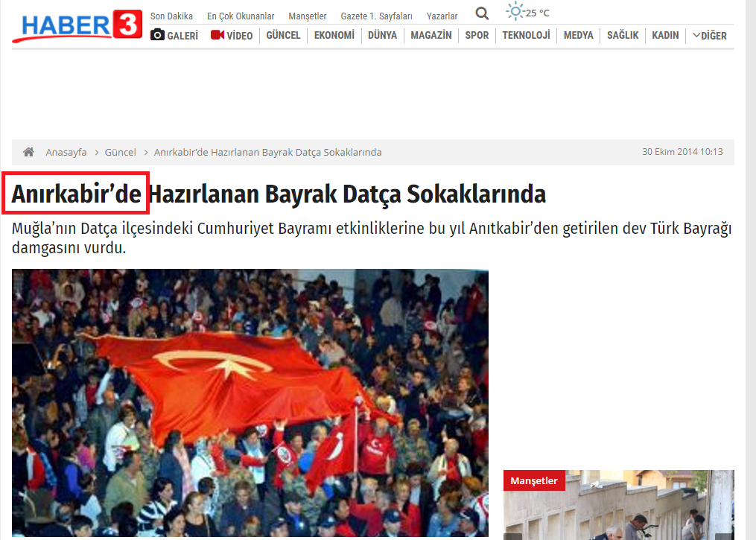This screenshot has width=756, height=540.
Task: Open the Son Dakika link
Action: click(171, 16)
